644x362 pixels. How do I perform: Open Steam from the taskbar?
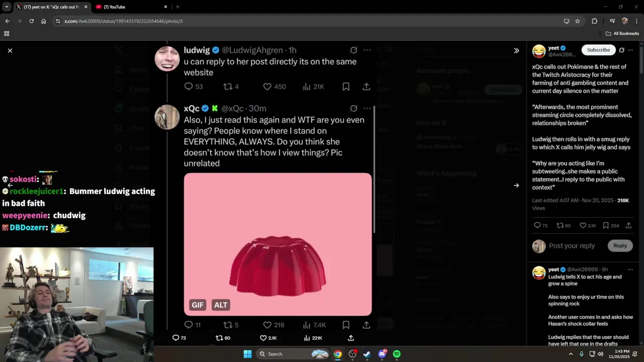pyautogui.click(x=367, y=354)
